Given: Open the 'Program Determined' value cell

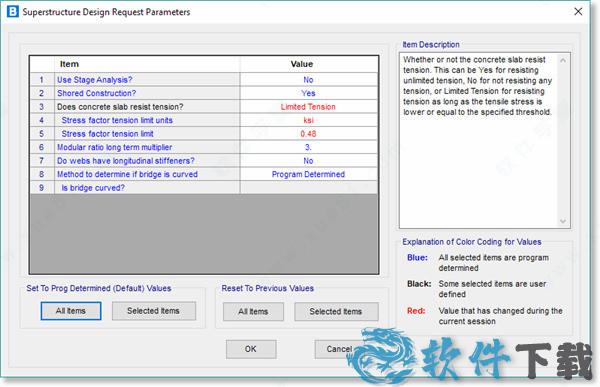Looking at the screenshot, I should pyautogui.click(x=309, y=174).
